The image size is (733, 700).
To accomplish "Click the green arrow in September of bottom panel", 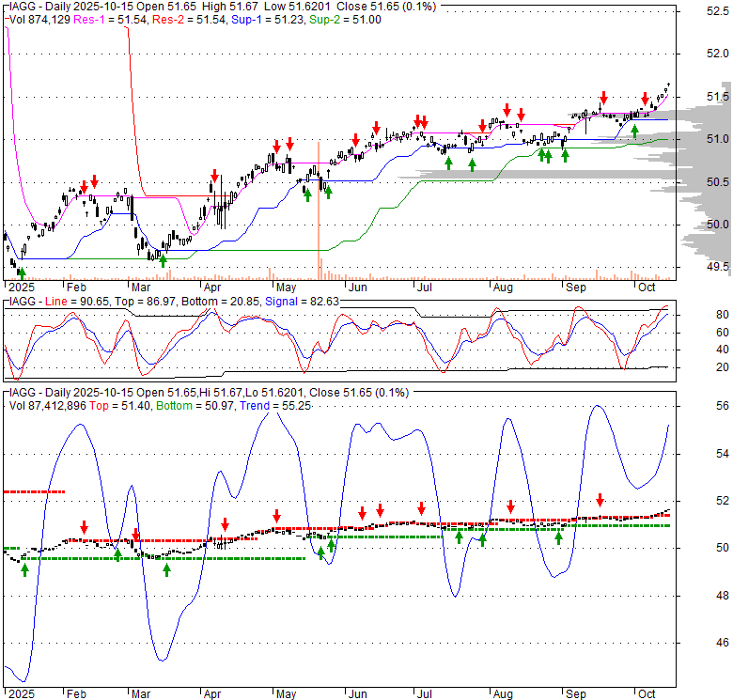I will [558, 538].
